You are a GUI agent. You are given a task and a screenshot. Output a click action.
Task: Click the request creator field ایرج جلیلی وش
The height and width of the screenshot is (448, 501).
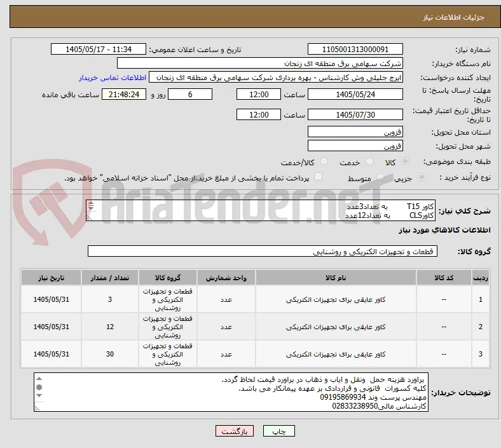click(276, 78)
